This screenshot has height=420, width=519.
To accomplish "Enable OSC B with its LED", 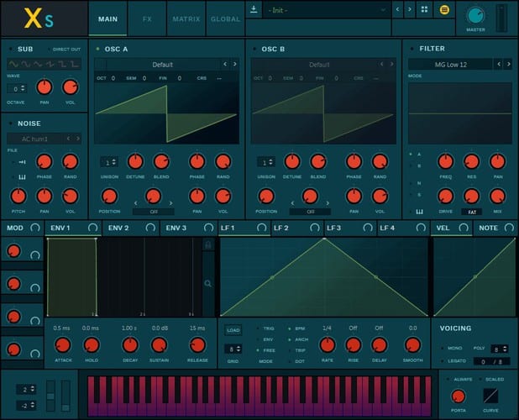I will 254,49.
